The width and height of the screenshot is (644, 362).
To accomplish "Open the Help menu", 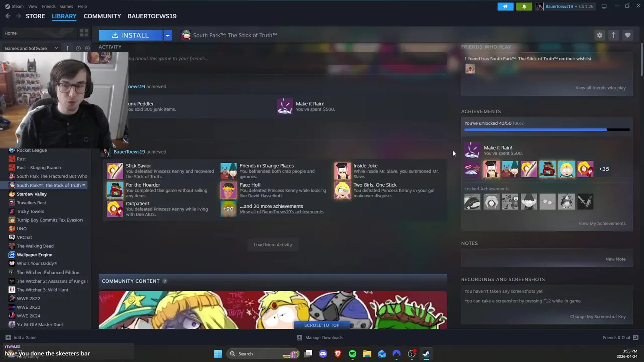I will click(x=82, y=6).
